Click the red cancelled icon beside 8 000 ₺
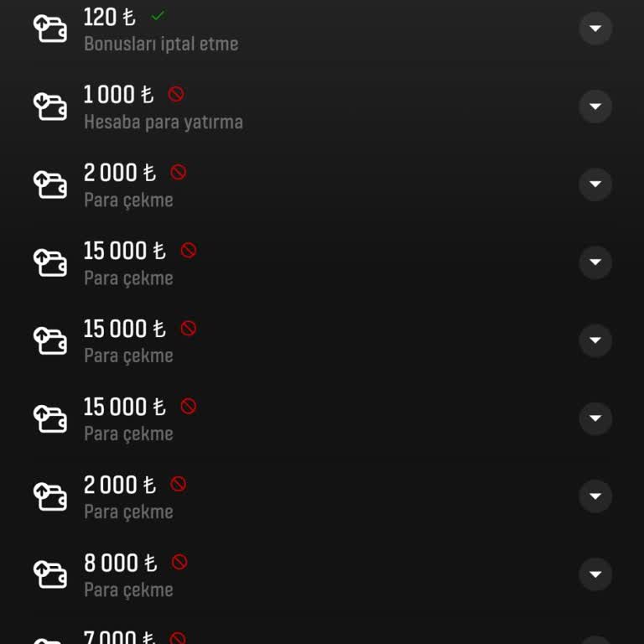Viewport: 644px width, 644px height. click(179, 562)
